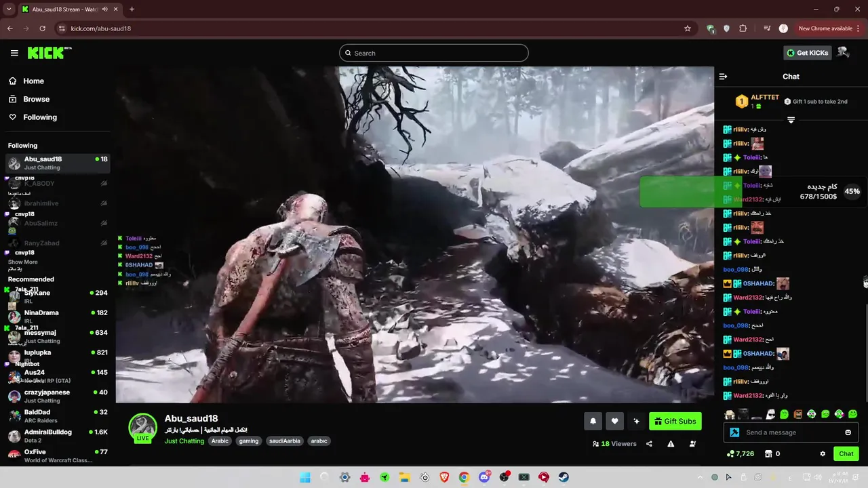Select the sunglasses ghost emote
Screen dimensions: 868x488
tap(770, 414)
